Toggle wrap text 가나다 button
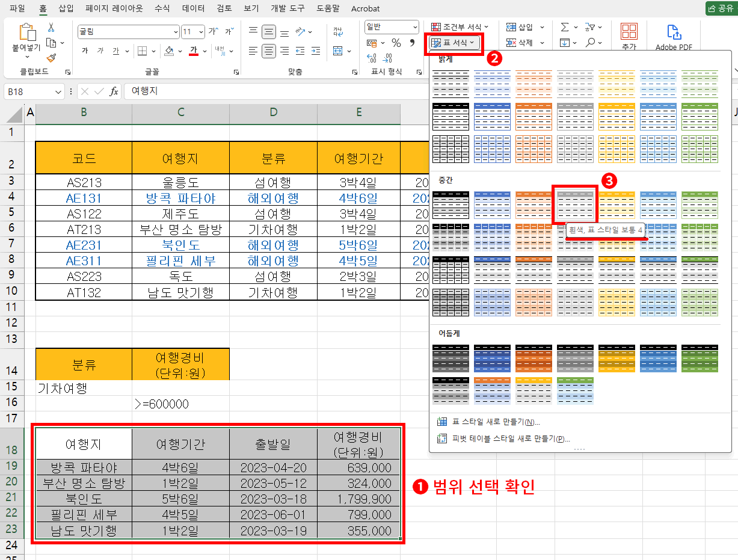This screenshot has width=738, height=560. [x=337, y=31]
